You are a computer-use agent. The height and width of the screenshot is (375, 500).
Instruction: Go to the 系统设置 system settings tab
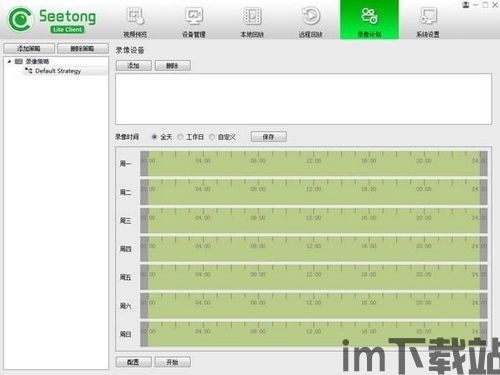click(428, 21)
